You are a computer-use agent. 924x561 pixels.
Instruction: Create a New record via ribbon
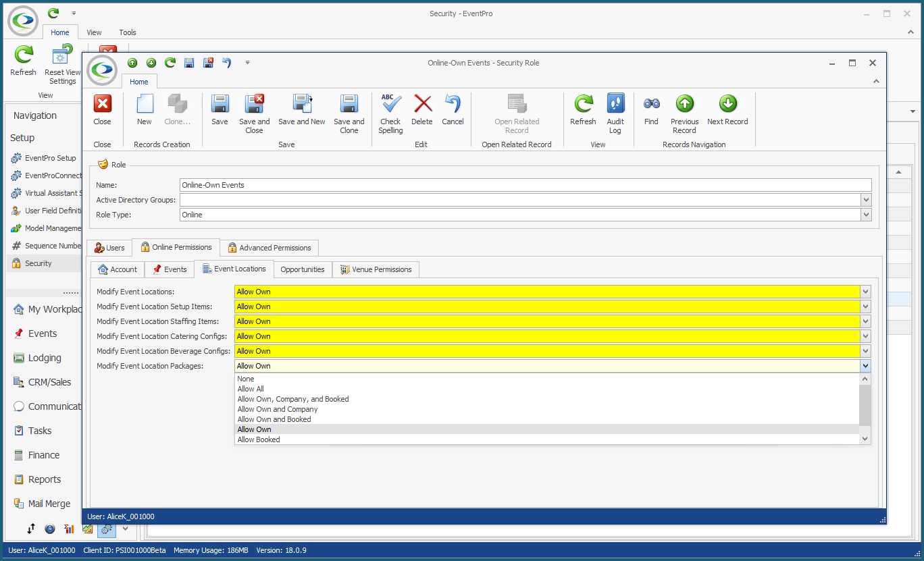click(145, 110)
